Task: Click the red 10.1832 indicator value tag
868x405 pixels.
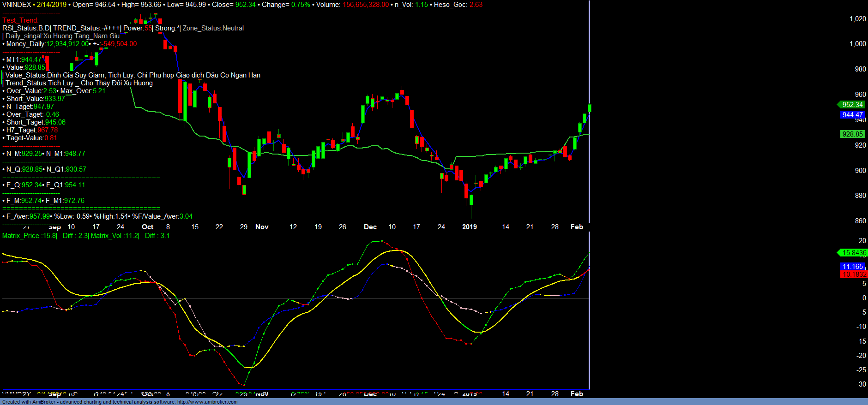Action: 854,274
